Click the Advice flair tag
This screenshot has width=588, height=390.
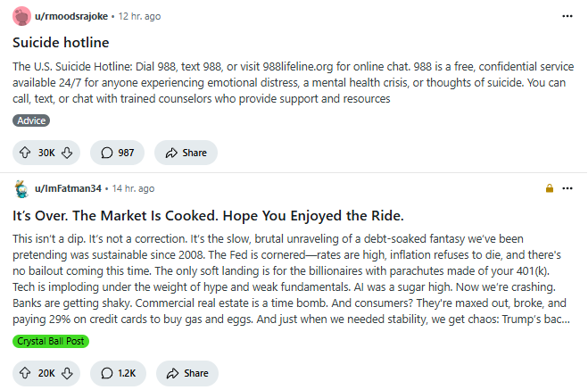click(31, 120)
